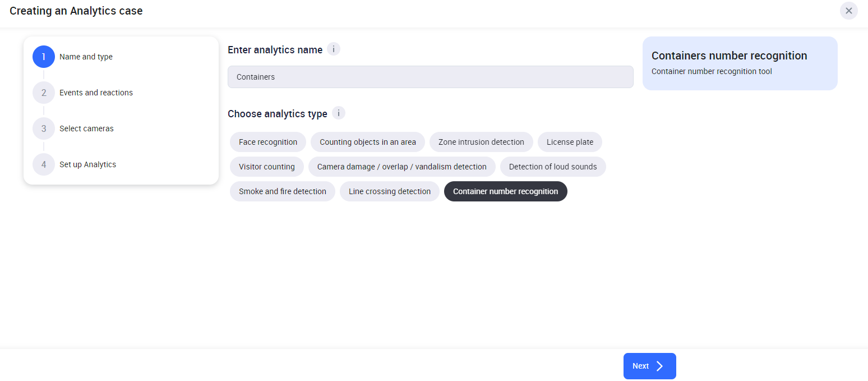Select Face recognition analytics type
868x381 pixels.
[x=268, y=142]
